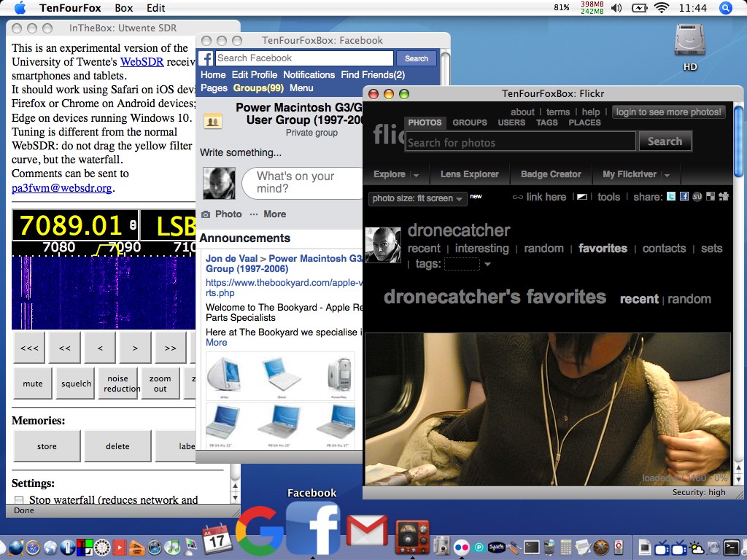The image size is (747, 560).
Task: Click the Delicious share icon in Flickr
Action: pos(711,196)
